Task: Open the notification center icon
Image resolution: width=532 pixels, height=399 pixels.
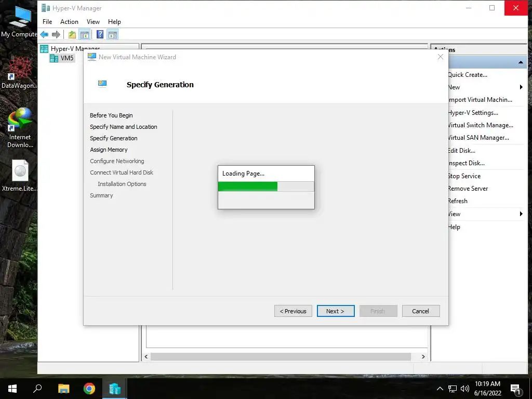Action: click(516, 389)
